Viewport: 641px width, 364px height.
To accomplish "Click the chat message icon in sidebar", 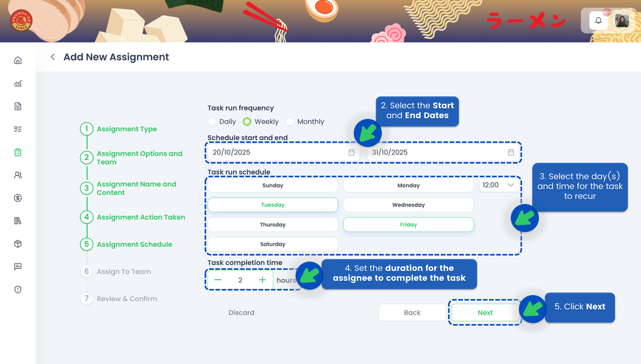I will [x=18, y=266].
